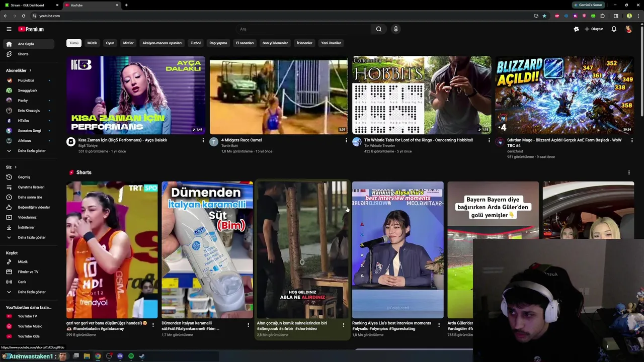Open 4 Midgets Race Camel video thumbnail
This screenshot has width=644, height=362.
click(278, 95)
